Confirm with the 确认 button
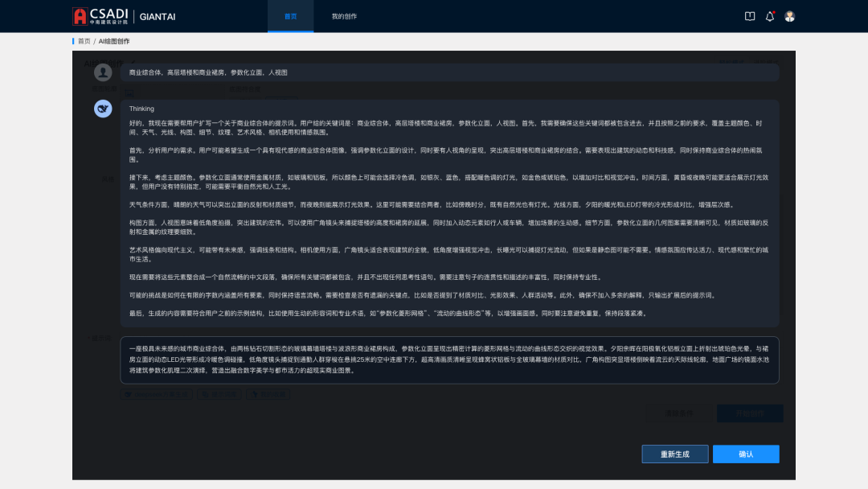Screen dimensions: 868x489 [x=746, y=454]
